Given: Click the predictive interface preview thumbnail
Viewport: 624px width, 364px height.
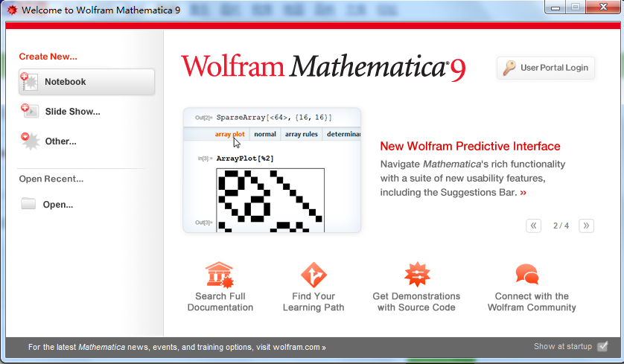Looking at the screenshot, I should (272, 170).
